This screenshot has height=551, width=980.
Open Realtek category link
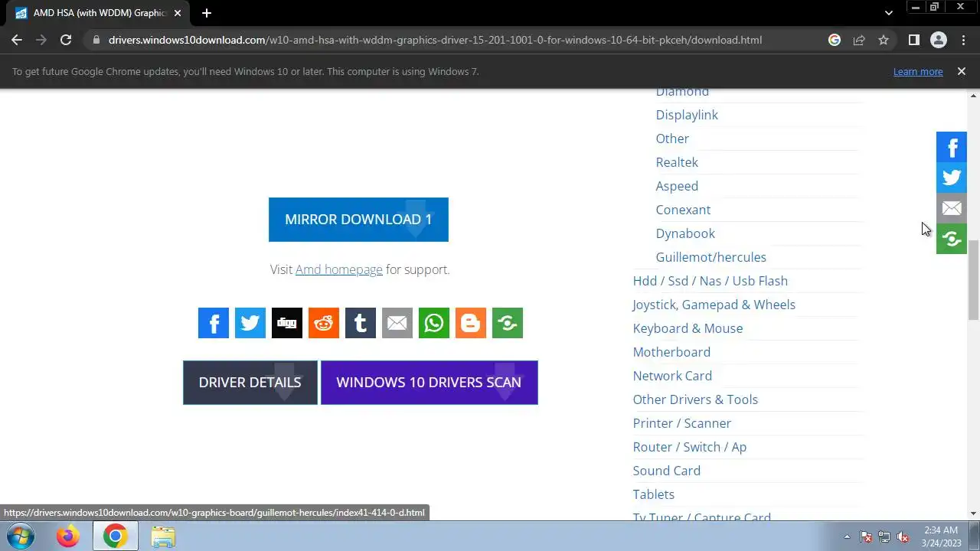[677, 162]
